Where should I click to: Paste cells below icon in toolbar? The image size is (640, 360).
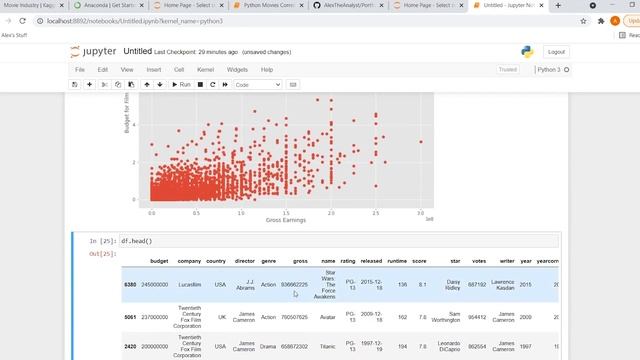131,84
